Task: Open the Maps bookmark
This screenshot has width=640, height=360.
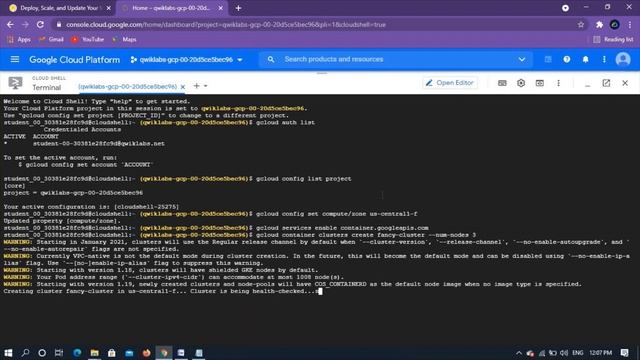Action: (124, 40)
